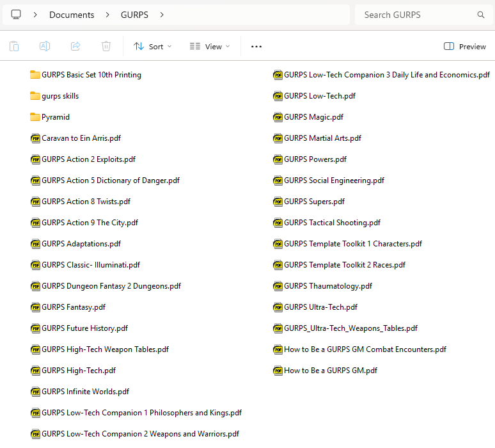The width and height of the screenshot is (495, 448).
Task: Select file name GURPS Thaumatology.pdf
Action: tap(328, 286)
